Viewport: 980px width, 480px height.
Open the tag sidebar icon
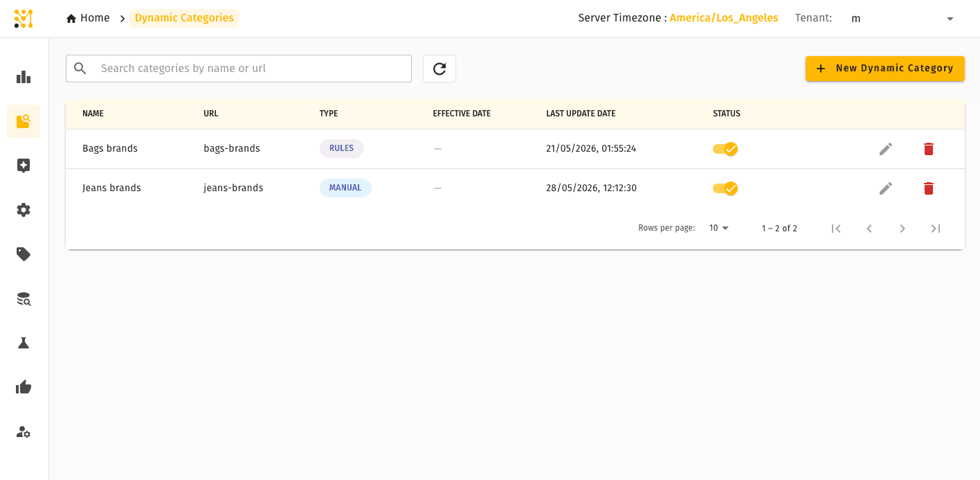pyautogui.click(x=24, y=254)
